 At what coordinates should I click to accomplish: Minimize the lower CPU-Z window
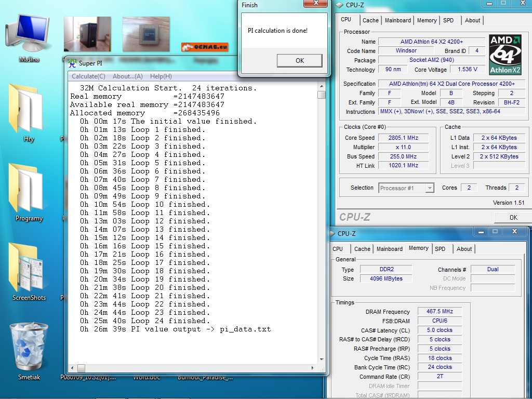pos(481,232)
